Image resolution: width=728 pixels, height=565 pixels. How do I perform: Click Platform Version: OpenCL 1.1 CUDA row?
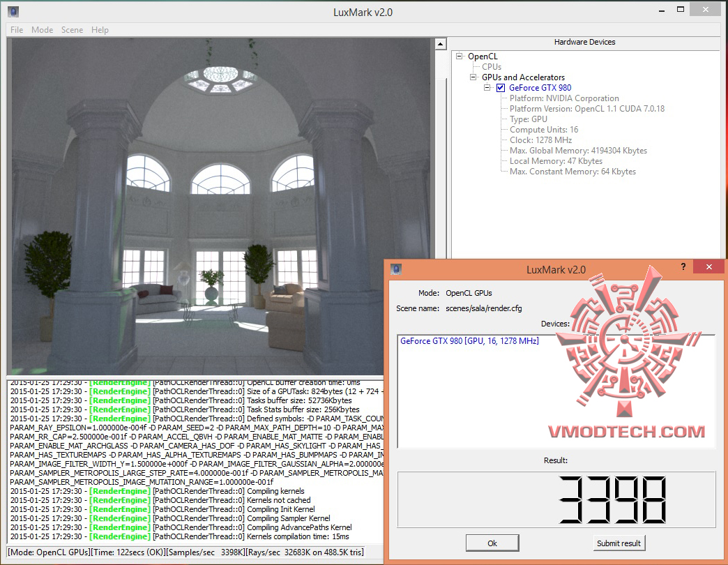[587, 109]
